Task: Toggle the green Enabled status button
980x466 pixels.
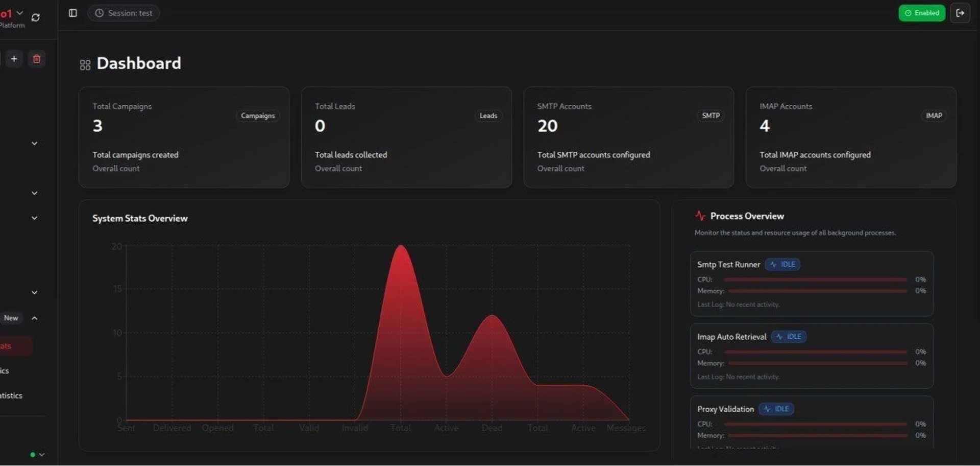Action: click(x=921, y=13)
